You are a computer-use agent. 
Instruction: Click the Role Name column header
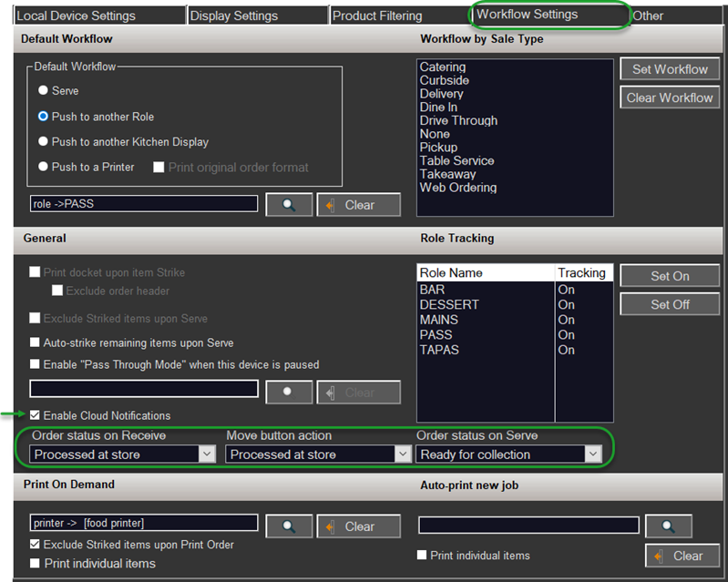[x=486, y=273]
